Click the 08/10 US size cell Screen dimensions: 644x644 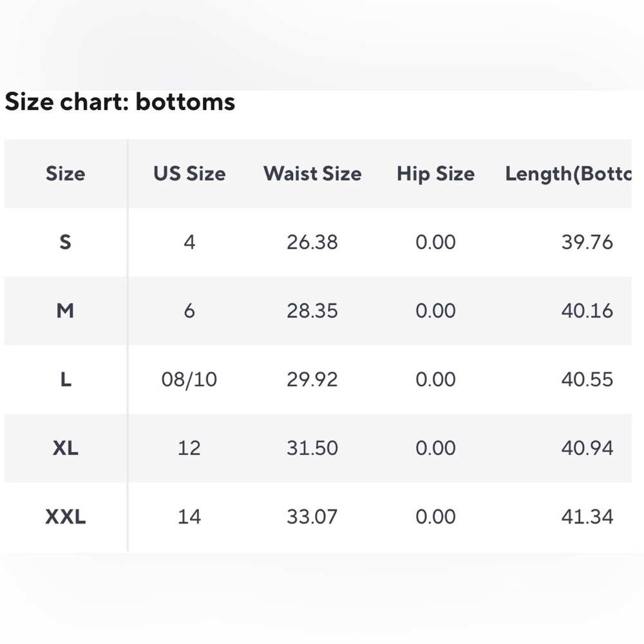(189, 379)
